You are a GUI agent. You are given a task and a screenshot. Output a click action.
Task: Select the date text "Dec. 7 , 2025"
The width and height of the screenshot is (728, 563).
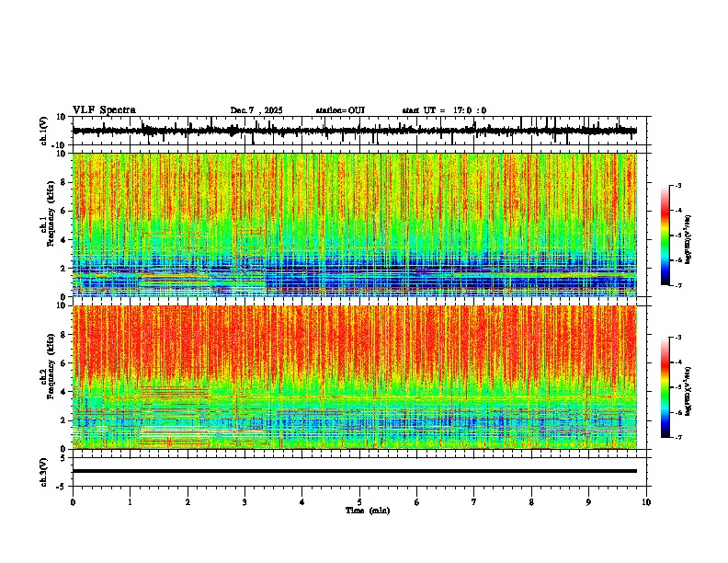tap(256, 110)
